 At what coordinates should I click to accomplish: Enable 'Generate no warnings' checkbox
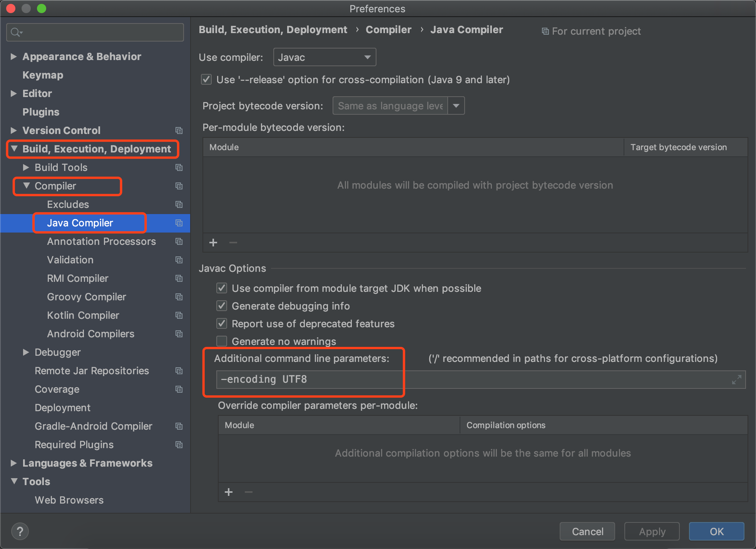[222, 341]
